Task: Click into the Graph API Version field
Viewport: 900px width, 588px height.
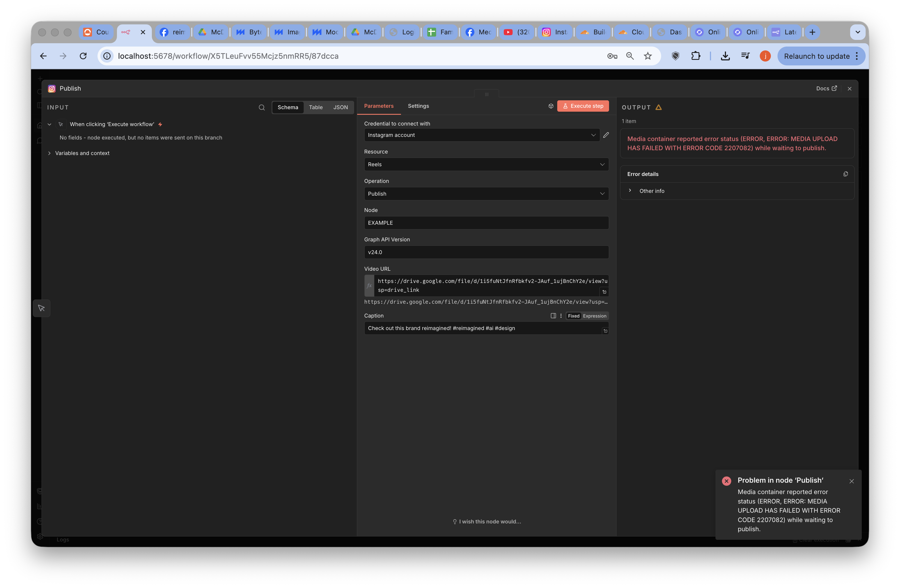Action: (x=486, y=252)
